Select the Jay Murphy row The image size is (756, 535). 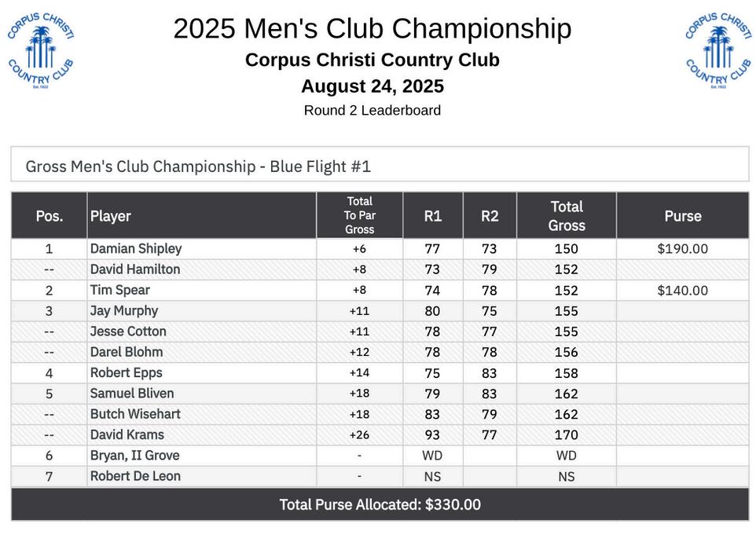[x=380, y=311]
